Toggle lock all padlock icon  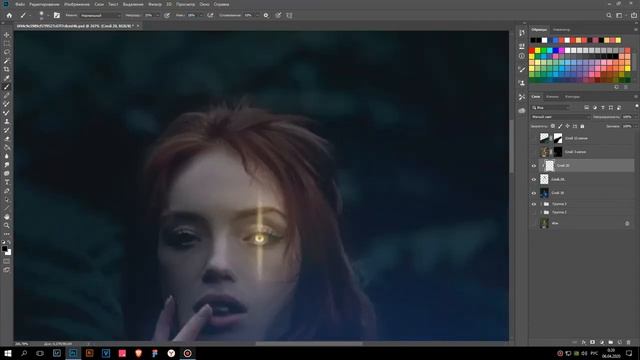pos(582,127)
